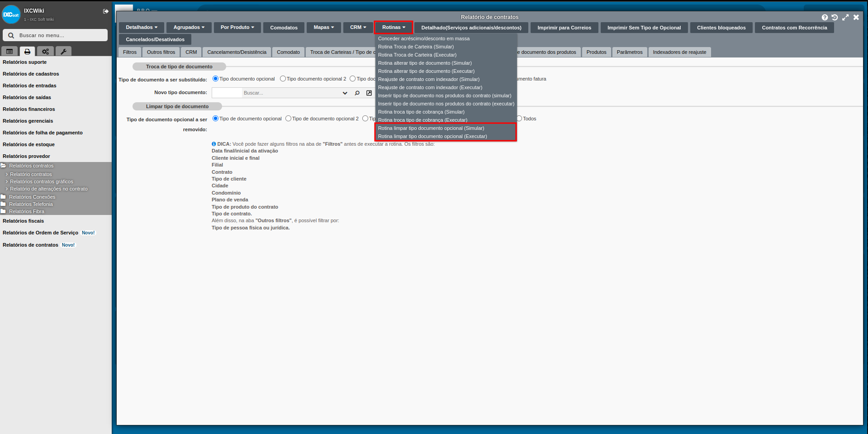The height and width of the screenshot is (434, 868).
Task: Click the folder icon of Relatórios Telefonia
Action: coord(3,204)
